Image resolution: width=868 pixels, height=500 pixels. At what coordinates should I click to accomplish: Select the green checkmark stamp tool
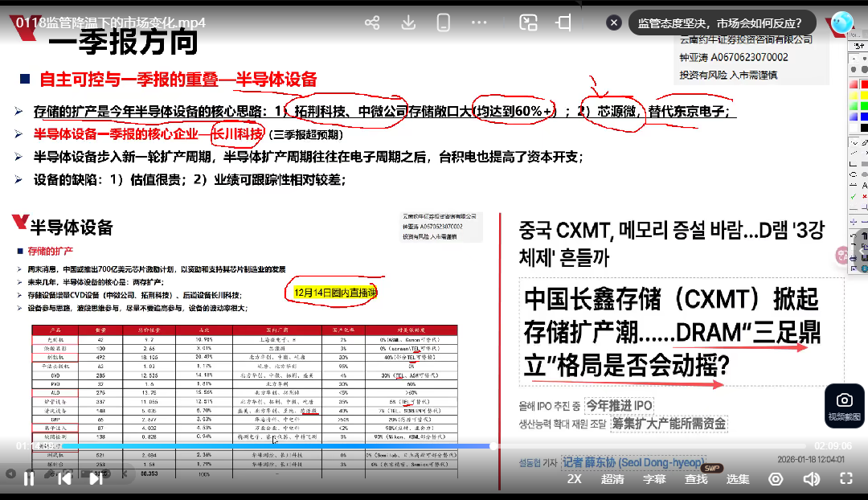pos(854,197)
